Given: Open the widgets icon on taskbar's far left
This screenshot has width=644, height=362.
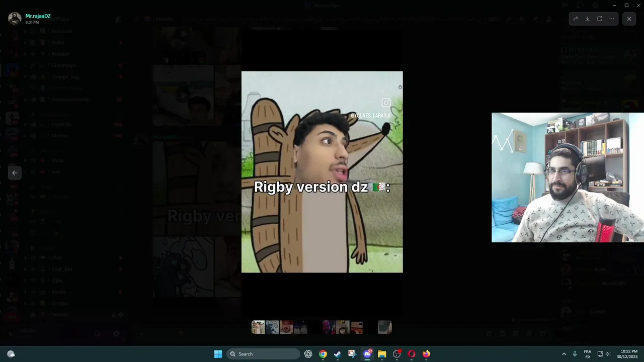Looking at the screenshot, I should 11,354.
